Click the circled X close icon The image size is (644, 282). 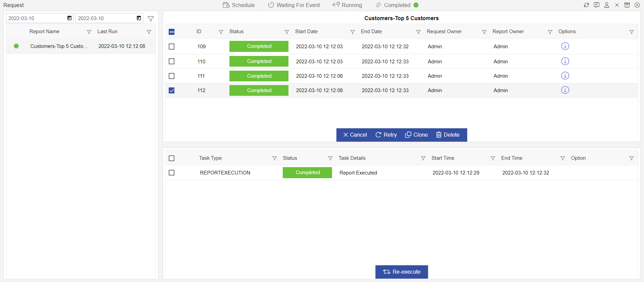[637, 5]
